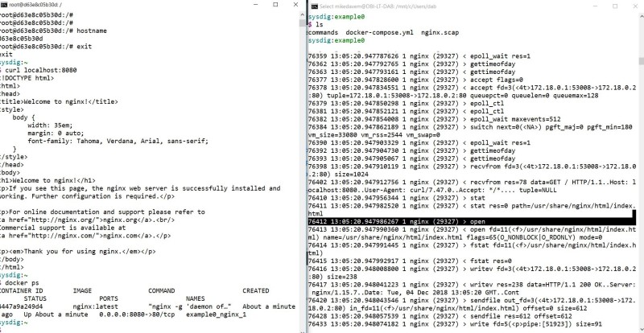
Task: Maximize the right mikedavem terminal window
Action: coord(615,6)
